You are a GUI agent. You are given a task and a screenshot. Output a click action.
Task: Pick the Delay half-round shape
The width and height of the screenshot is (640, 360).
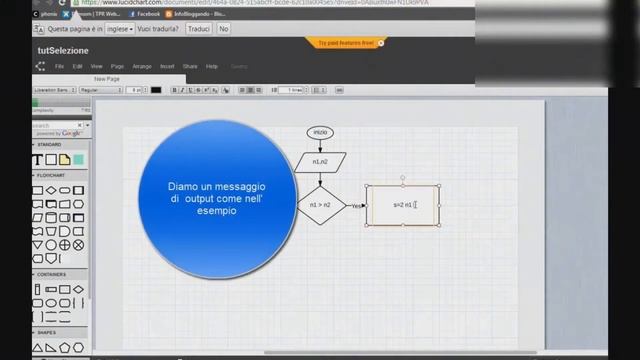(x=64, y=231)
